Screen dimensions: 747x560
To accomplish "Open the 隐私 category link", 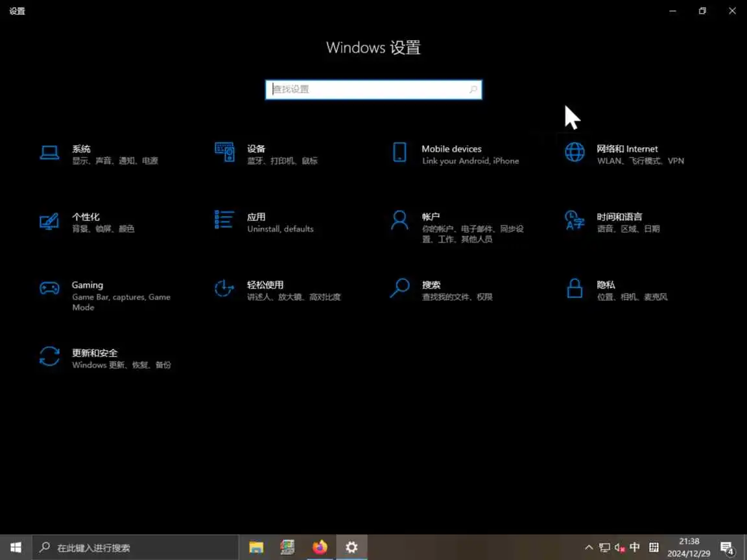I will pos(606,285).
